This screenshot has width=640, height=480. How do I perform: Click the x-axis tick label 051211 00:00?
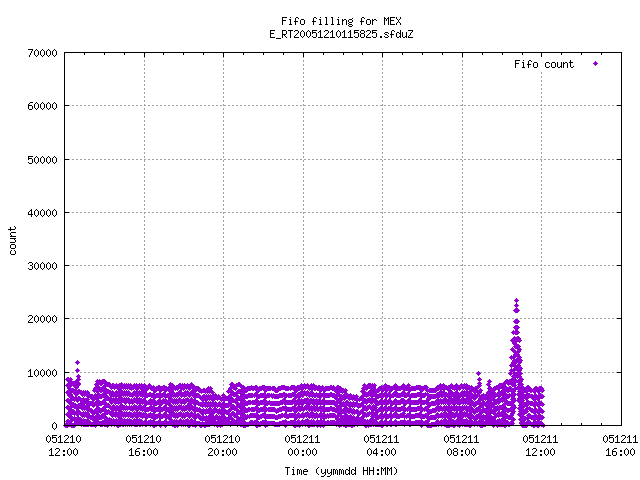302,446
